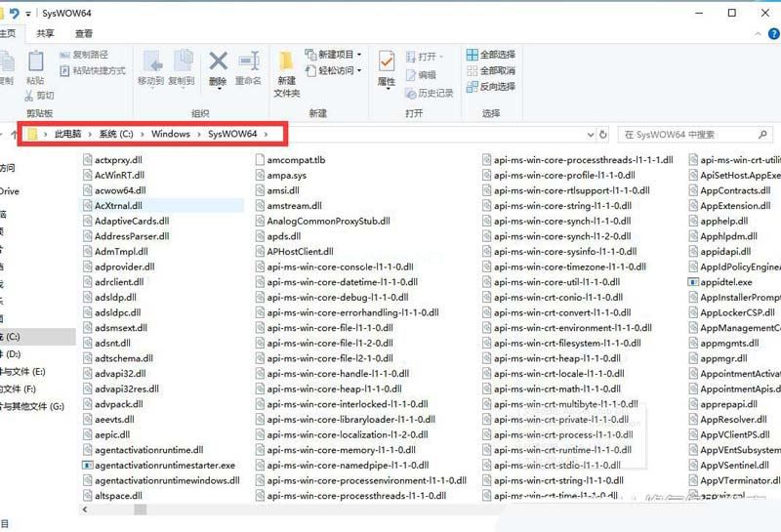
Task: Expand chevron after SysWOW64 in breadcrumb
Action: click(266, 134)
